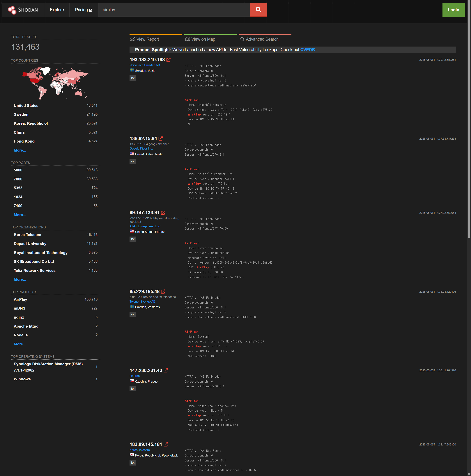Filter by port 7100
The height and width of the screenshot is (476, 471).
pos(55,206)
